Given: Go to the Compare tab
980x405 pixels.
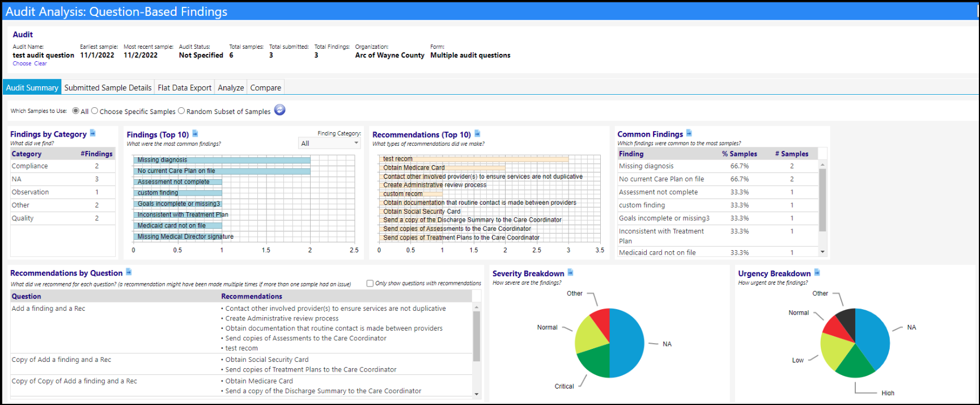Looking at the screenshot, I should (266, 87).
